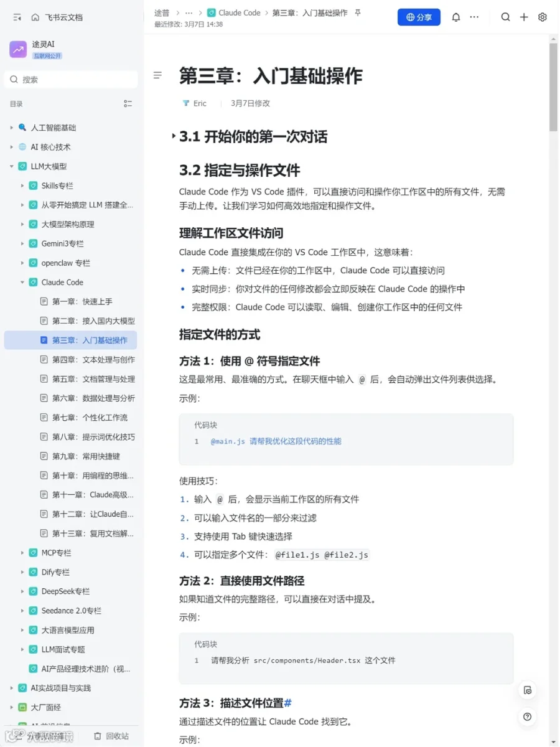Expand the Gemini3专栏 node
The height and width of the screenshot is (747, 560).
click(x=22, y=243)
